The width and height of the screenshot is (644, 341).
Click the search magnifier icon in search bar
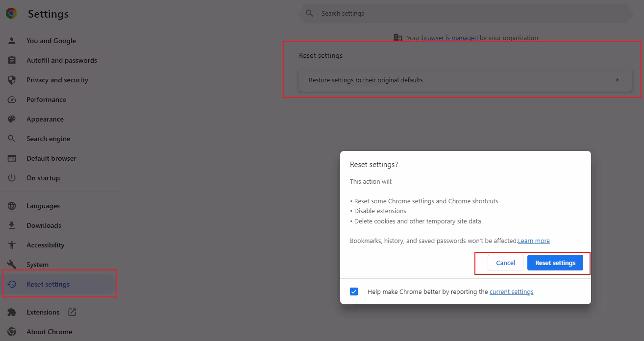[x=309, y=13]
